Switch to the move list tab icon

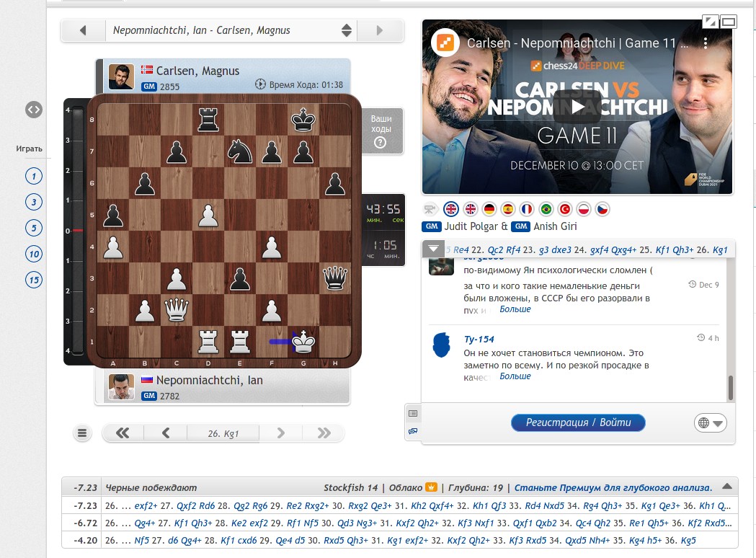pyautogui.click(x=413, y=413)
